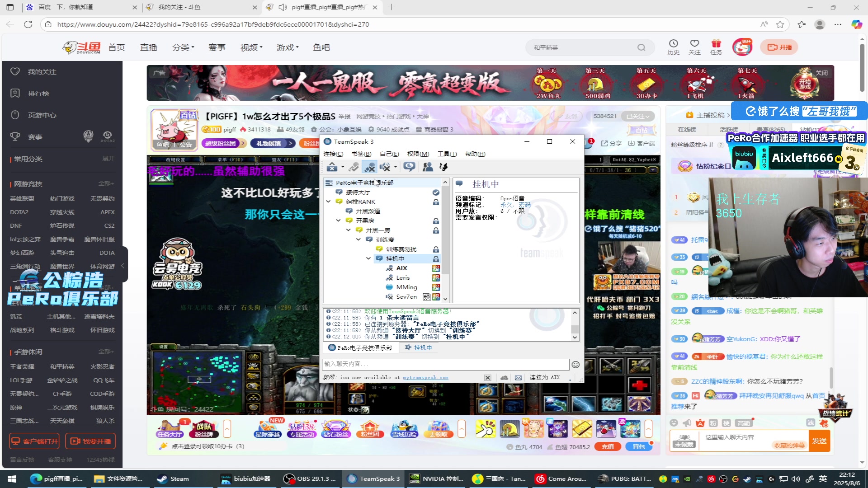Image resolution: width=868 pixels, height=488 pixels.
Task: Click TeamSpeak disconnect from server icon
Action: pos(332,167)
